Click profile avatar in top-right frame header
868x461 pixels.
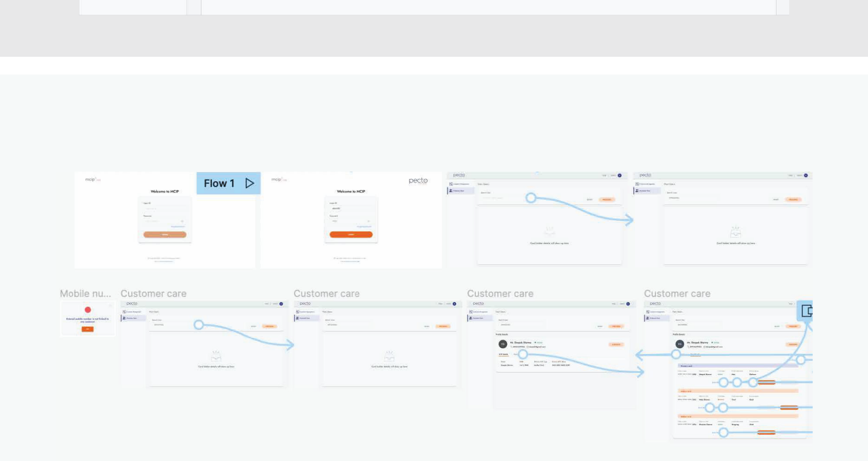tap(806, 175)
